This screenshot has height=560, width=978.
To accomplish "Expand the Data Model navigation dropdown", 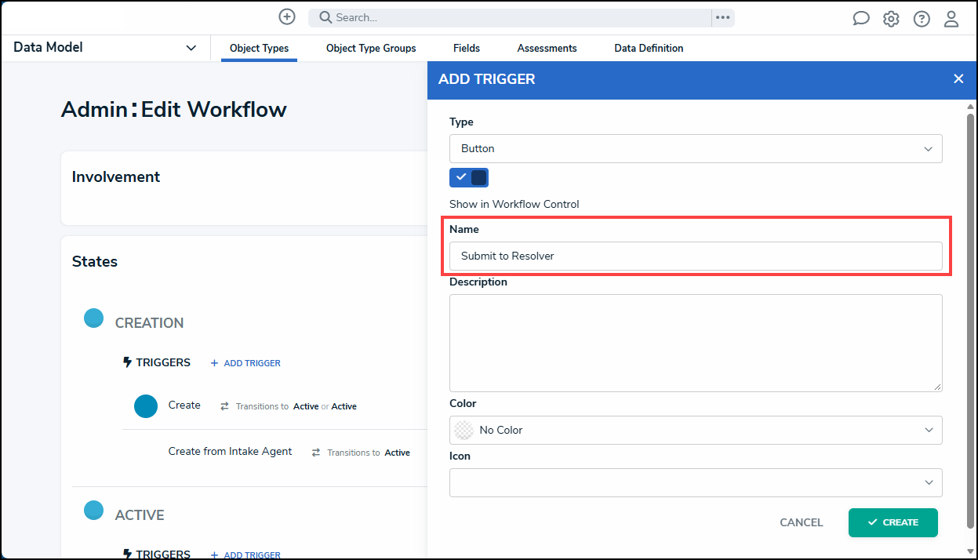I will 105,48.
